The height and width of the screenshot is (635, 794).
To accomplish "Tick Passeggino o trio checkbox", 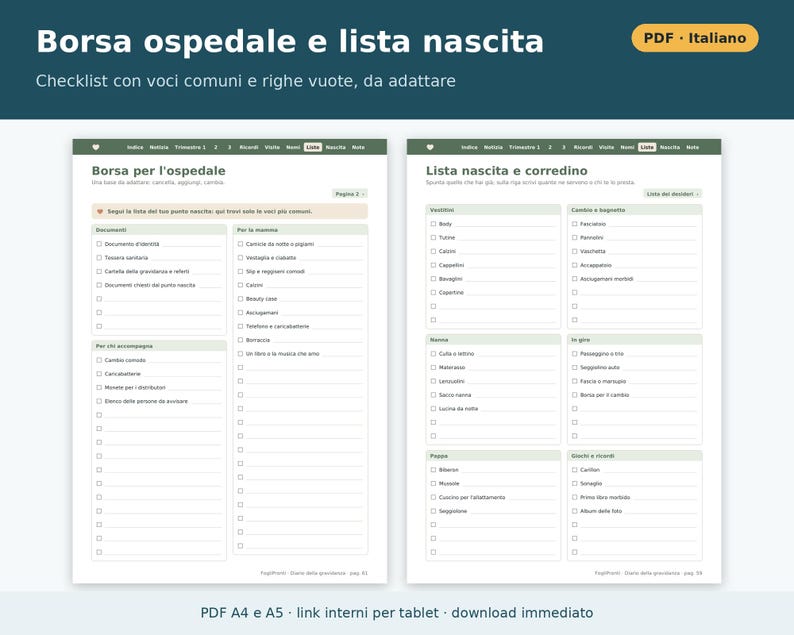I will click(575, 354).
